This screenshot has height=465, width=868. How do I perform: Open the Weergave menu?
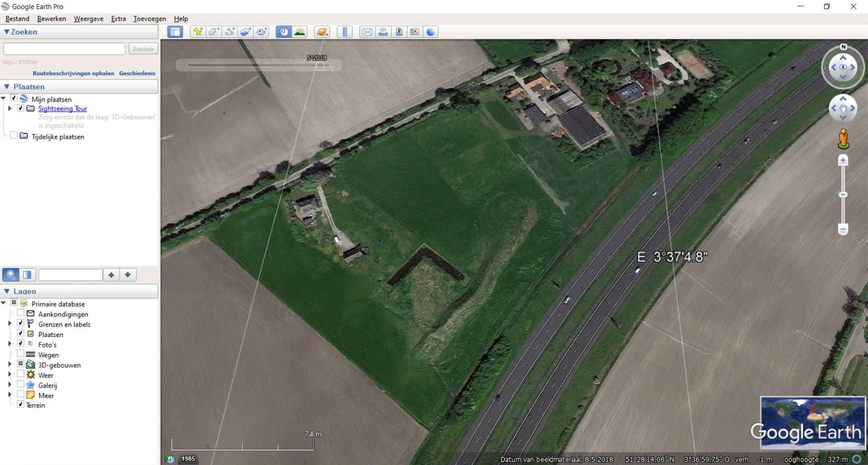89,19
